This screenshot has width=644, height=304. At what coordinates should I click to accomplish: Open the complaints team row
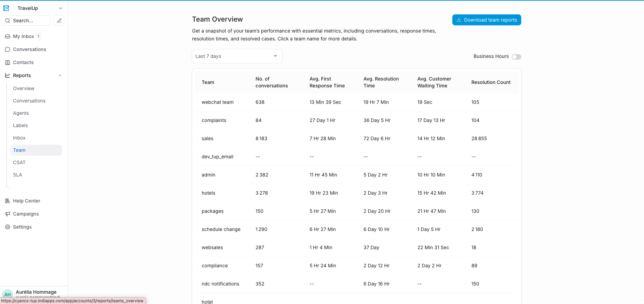pos(357,120)
